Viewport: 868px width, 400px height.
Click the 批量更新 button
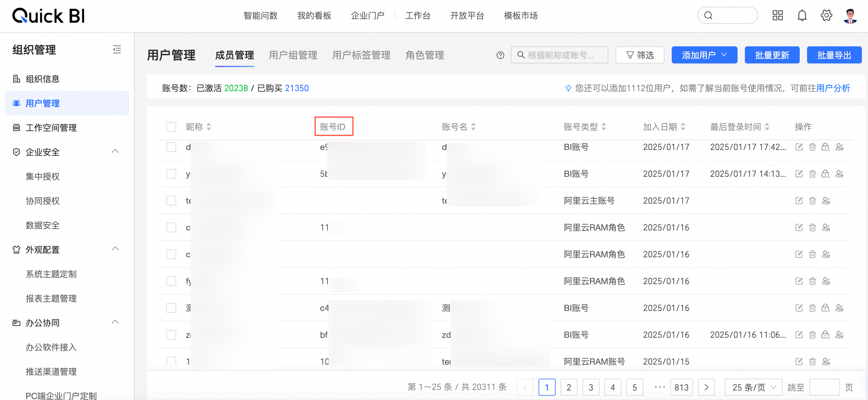point(772,55)
